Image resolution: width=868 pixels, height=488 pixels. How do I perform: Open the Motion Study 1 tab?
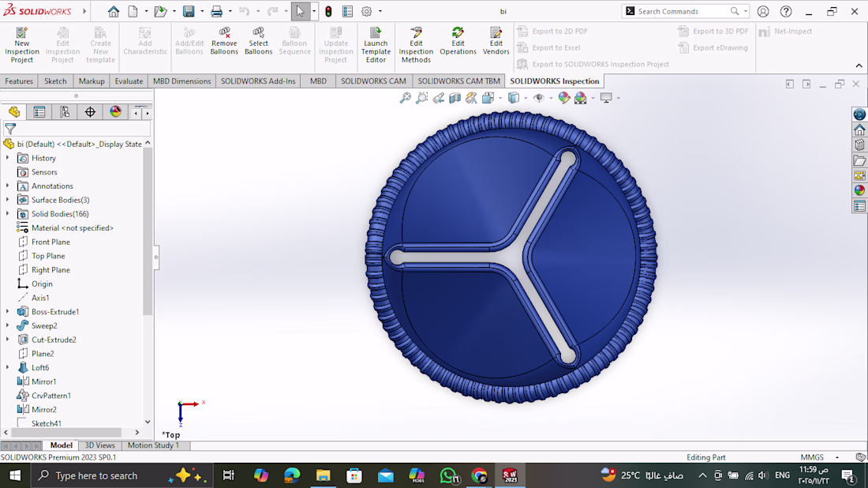[x=153, y=445]
